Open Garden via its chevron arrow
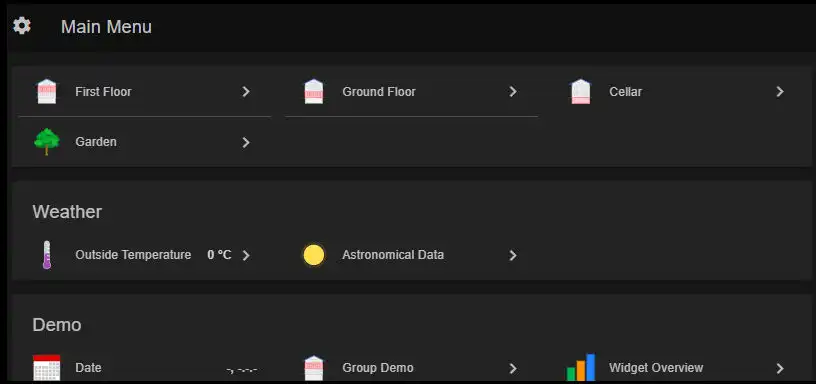Image resolution: width=816 pixels, height=384 pixels. (246, 142)
